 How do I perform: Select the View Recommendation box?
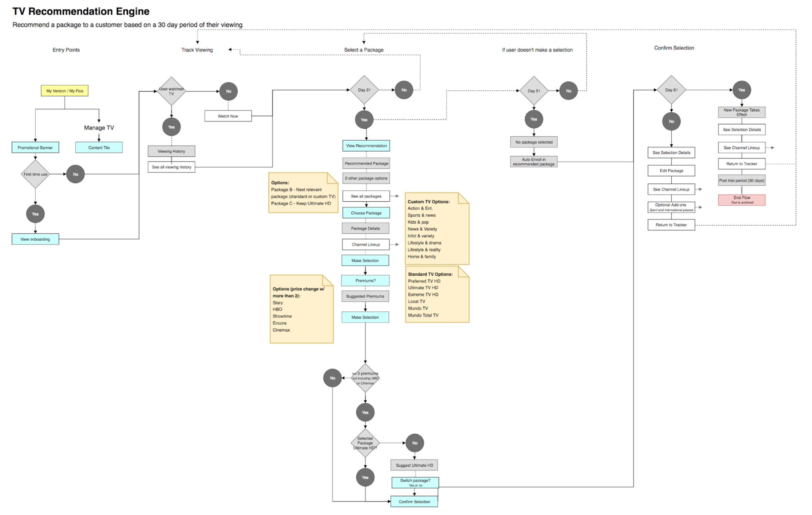point(366,146)
